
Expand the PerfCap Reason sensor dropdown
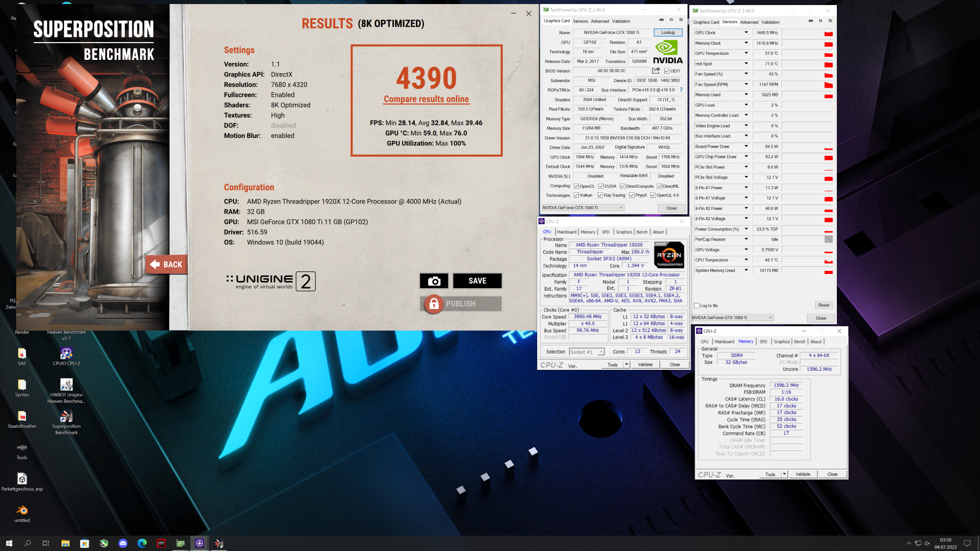746,239
